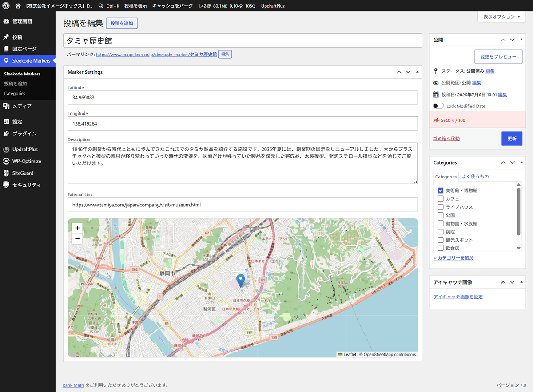Switch to the よく使うもの tab
Image resolution: width=533 pixels, height=392 pixels.
tap(475, 177)
